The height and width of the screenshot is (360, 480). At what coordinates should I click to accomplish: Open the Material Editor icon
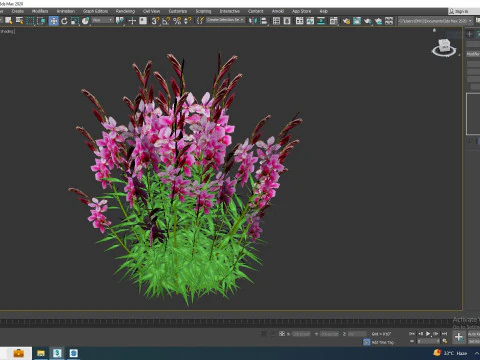[x=333, y=21]
